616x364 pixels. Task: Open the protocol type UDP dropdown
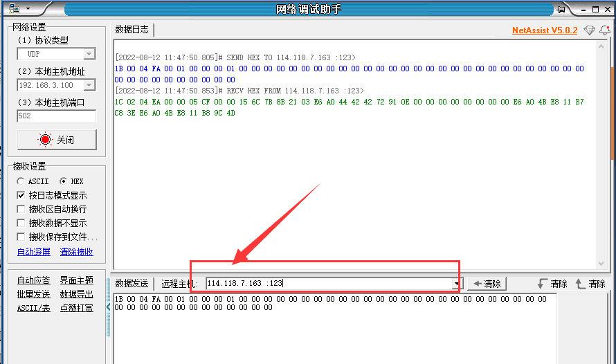[x=89, y=54]
